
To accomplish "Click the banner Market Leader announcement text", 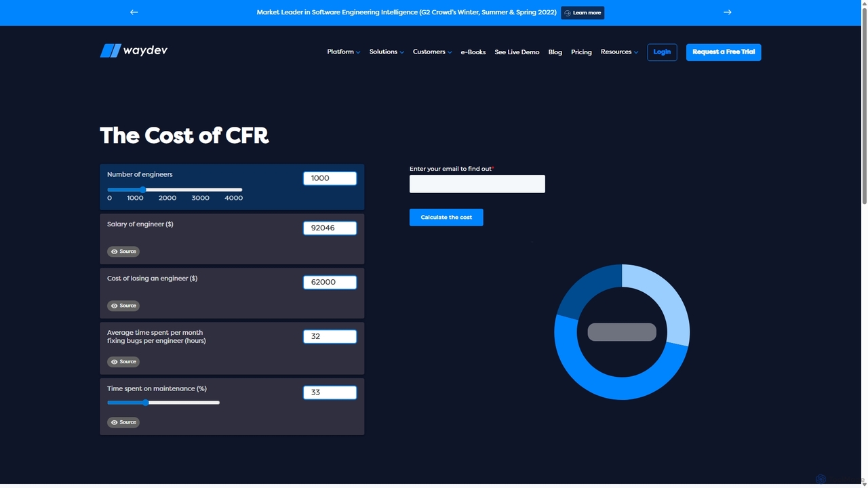I will 406,12.
